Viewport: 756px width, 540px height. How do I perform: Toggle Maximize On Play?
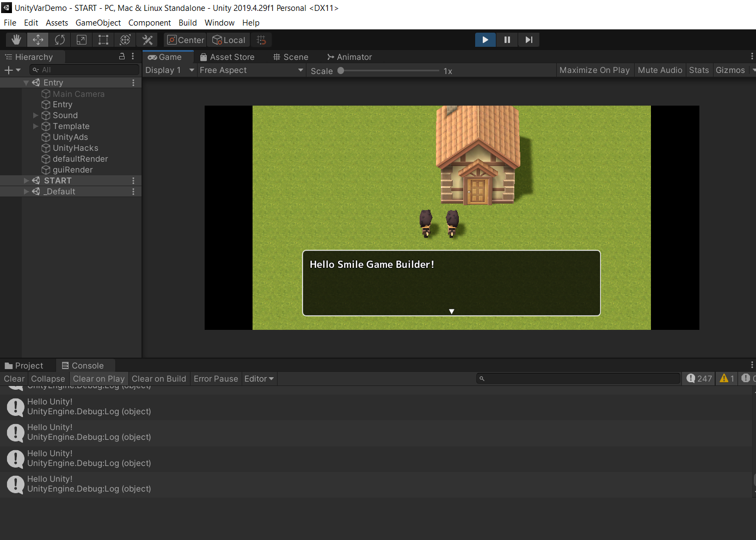[x=594, y=70]
